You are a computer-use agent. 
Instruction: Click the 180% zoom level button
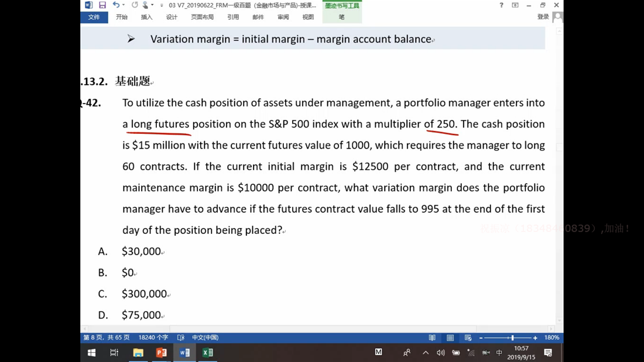click(551, 337)
